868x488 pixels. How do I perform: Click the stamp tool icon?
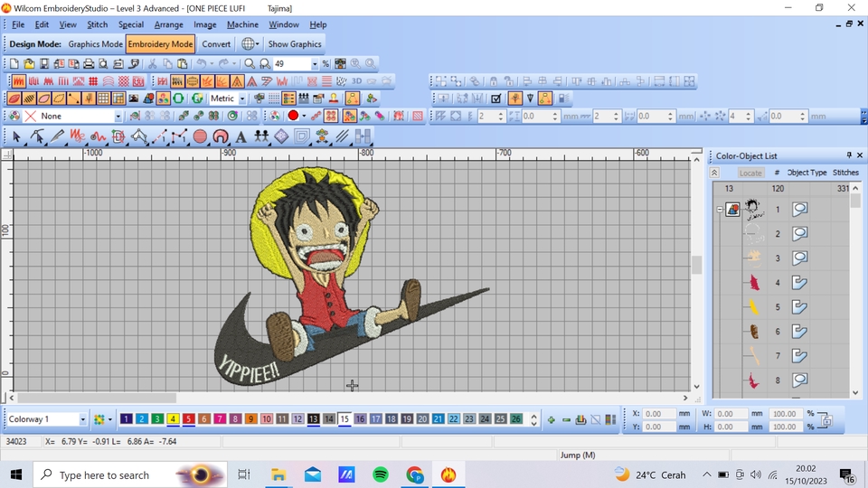334,99
